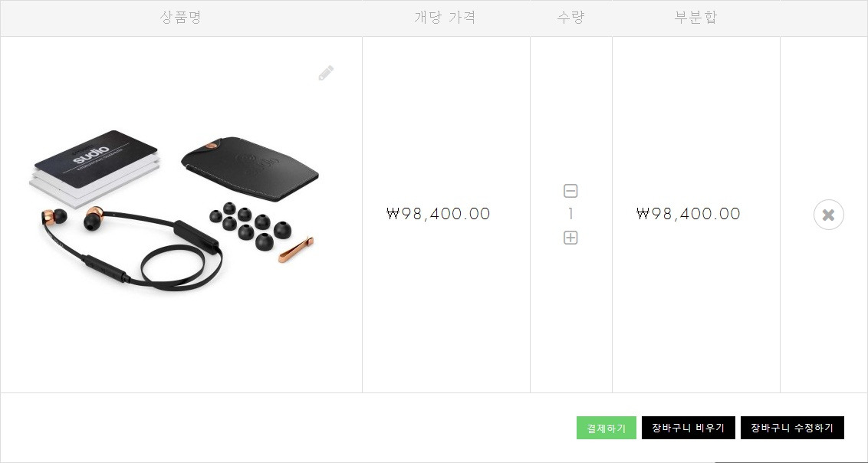The width and height of the screenshot is (868, 463).
Task: Click the quantity value 1
Action: pos(570,214)
